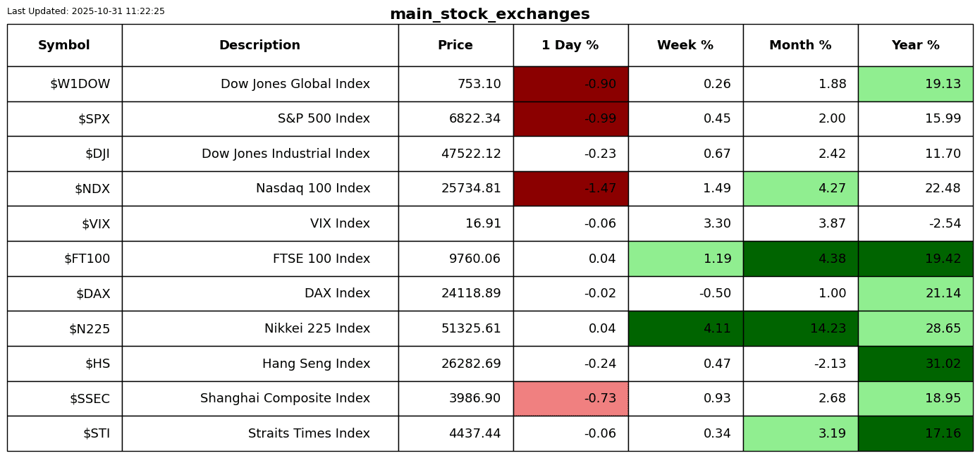Click the Description column header

coord(259,46)
